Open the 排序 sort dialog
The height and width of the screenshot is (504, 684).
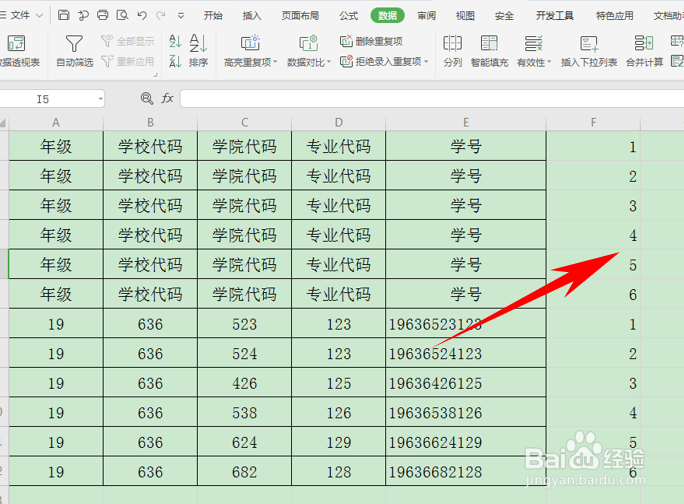[x=198, y=51]
